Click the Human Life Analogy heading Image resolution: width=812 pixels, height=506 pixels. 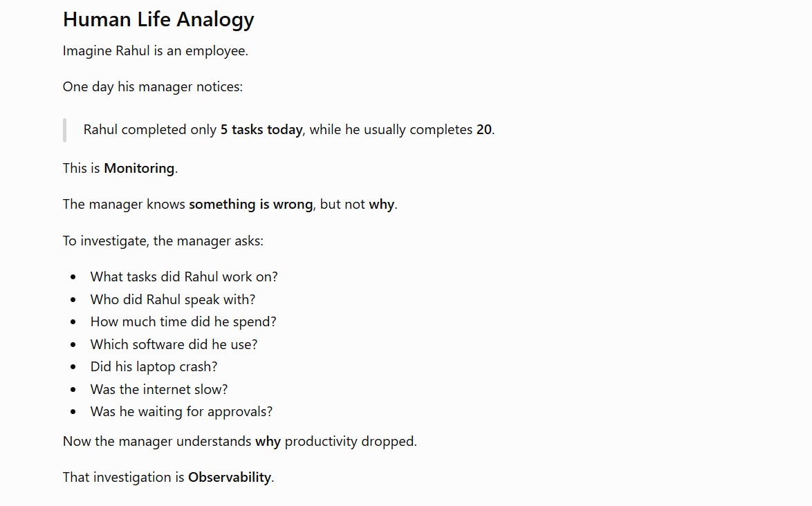pos(158,19)
